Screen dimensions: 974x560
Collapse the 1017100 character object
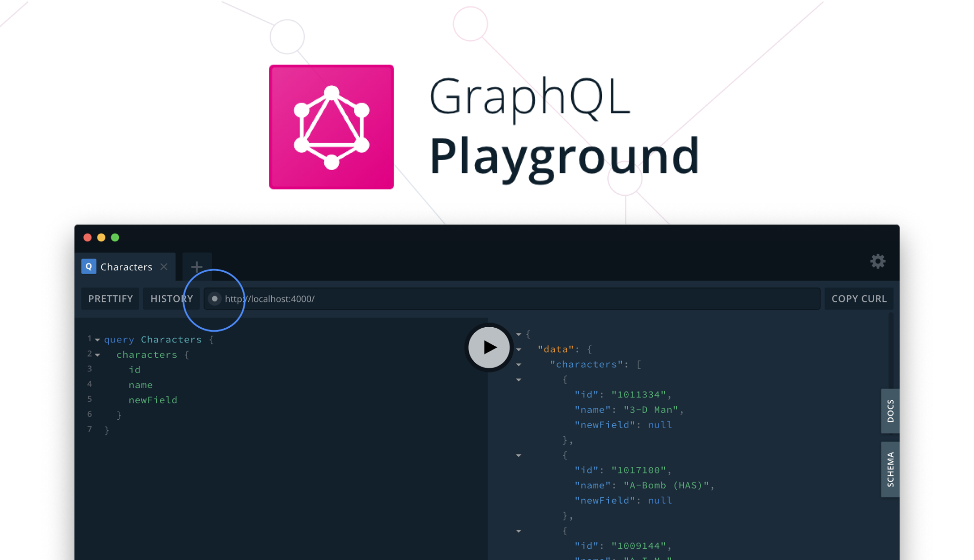click(519, 455)
